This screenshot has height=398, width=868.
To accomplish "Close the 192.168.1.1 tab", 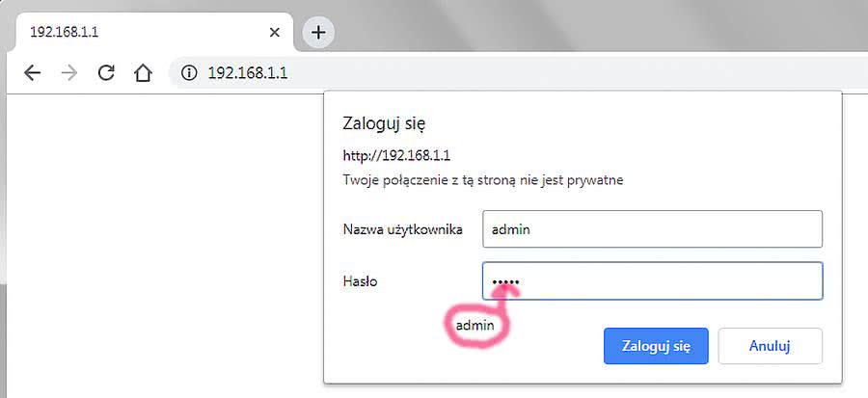I will pos(275,33).
